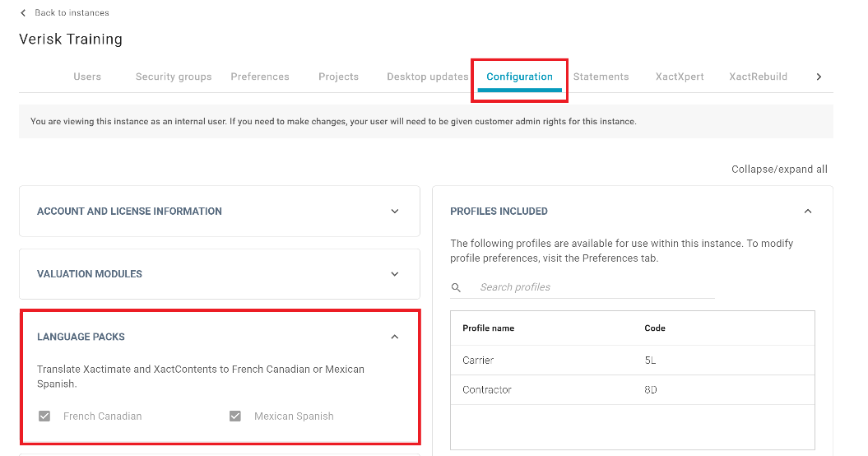Click the Mexican Spanish label

pyautogui.click(x=294, y=416)
